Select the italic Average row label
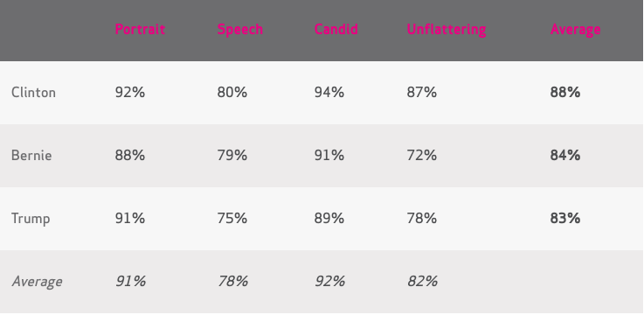Screen dimensions: 644x315 (37, 281)
